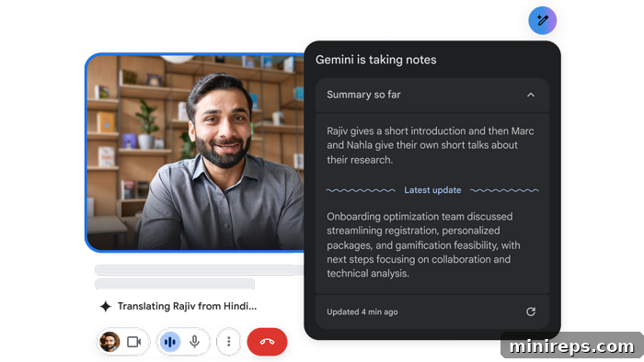This screenshot has width=644, height=362.
Task: Click the translation sparkle icon
Action: [106, 306]
